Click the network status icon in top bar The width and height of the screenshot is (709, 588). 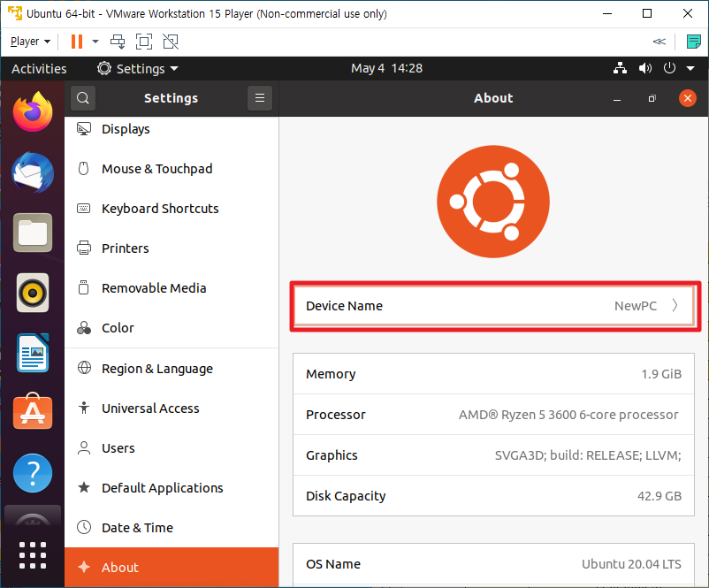[620, 68]
